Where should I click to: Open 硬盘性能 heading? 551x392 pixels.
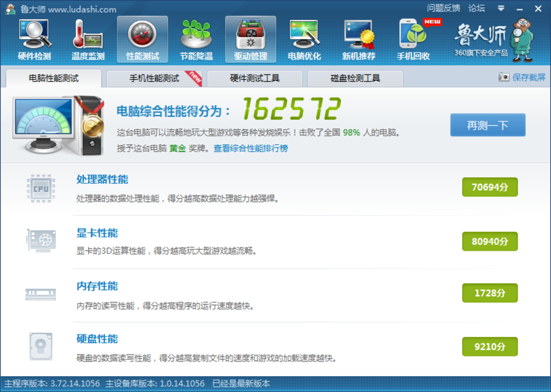tap(98, 339)
